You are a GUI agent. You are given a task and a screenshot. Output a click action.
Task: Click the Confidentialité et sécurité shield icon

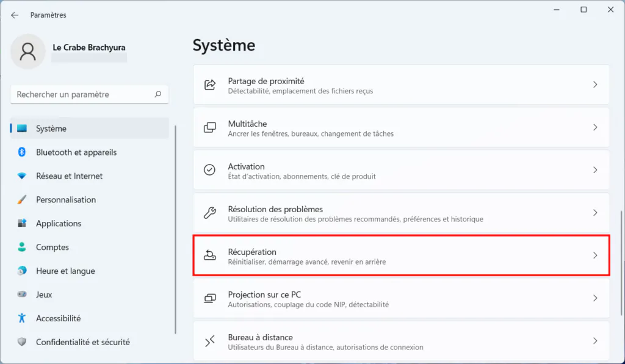coord(22,341)
